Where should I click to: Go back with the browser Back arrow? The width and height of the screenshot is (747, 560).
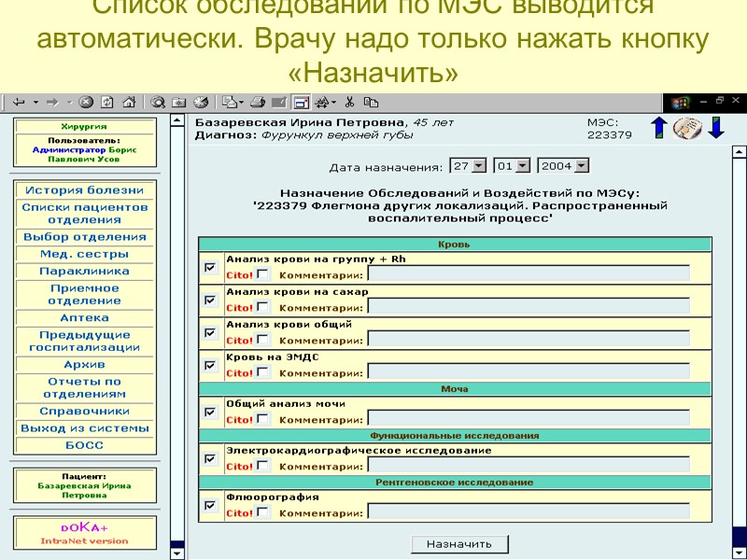coord(19,102)
